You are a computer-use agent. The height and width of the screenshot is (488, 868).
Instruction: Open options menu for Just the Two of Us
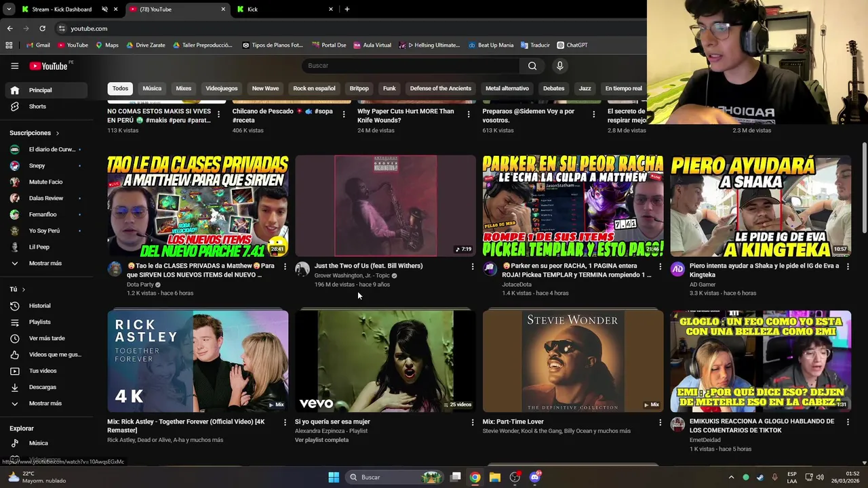[x=473, y=266]
